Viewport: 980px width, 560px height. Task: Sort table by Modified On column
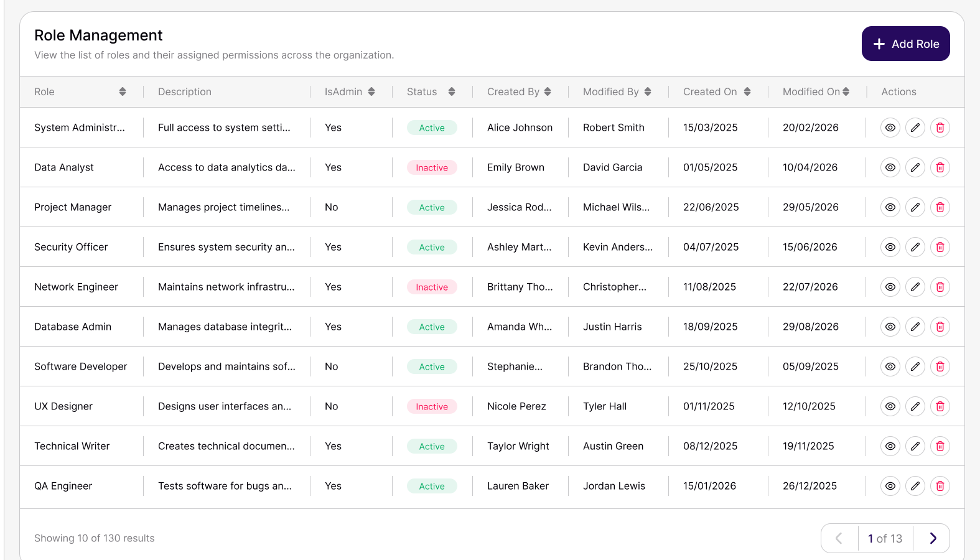[x=846, y=91]
